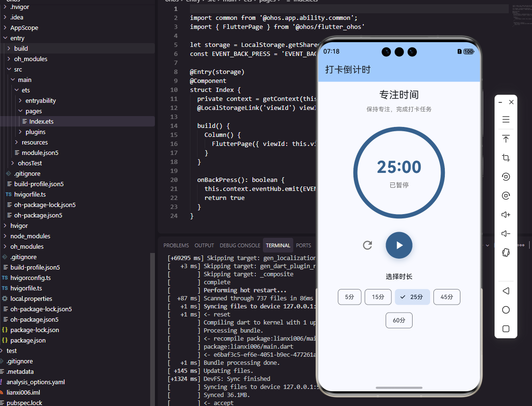Image resolution: width=532 pixels, height=406 pixels.
Task: Expand the plugins folder
Action: coord(77,132)
